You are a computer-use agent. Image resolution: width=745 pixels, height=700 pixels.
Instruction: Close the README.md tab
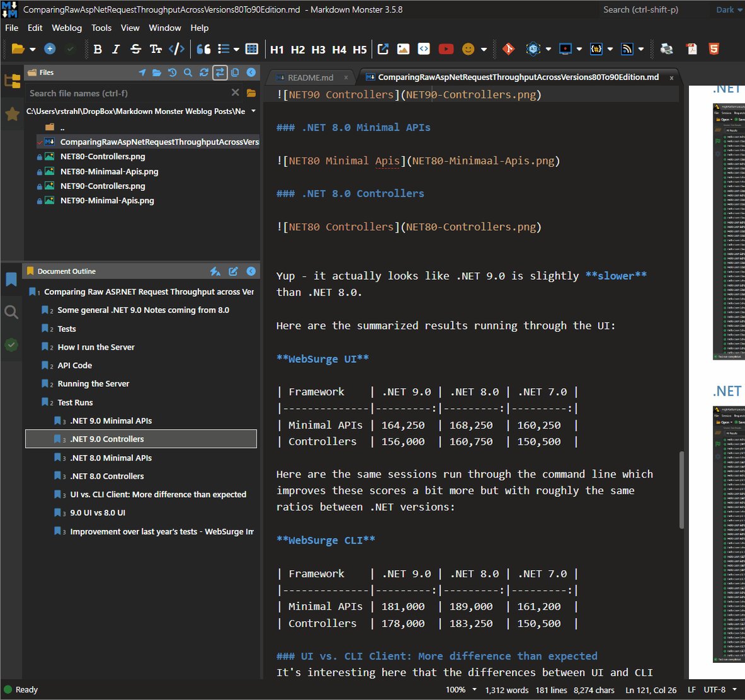pyautogui.click(x=346, y=77)
